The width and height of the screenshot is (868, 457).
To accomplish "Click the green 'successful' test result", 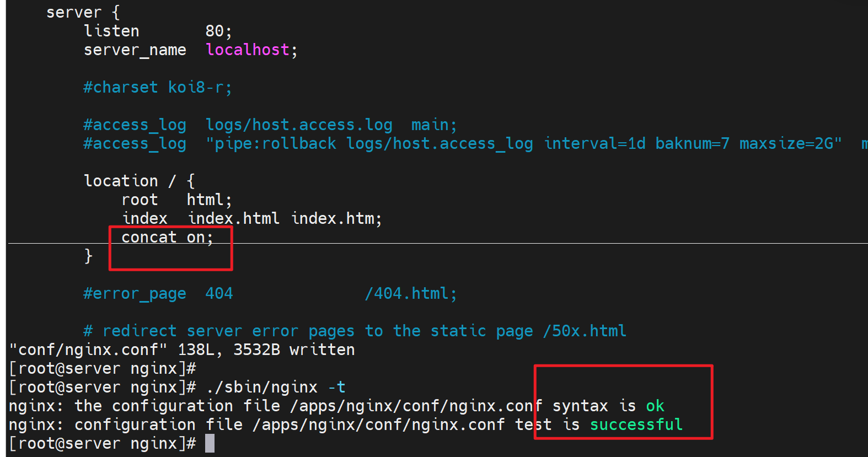I will click(636, 425).
